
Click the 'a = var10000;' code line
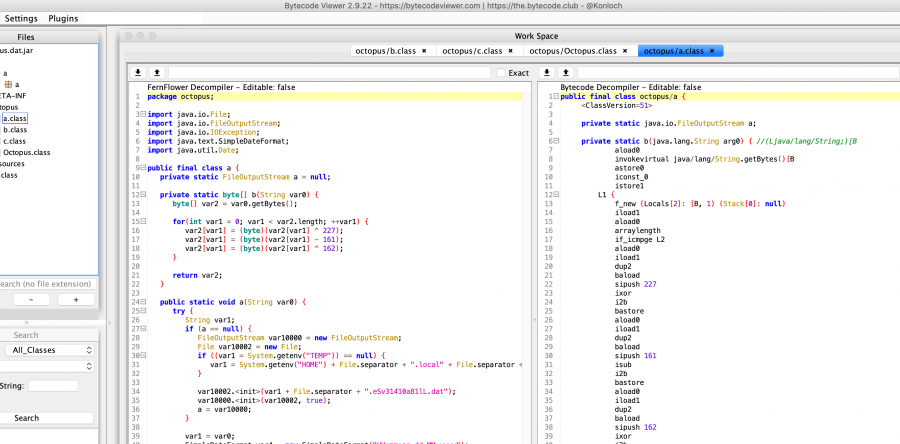pyautogui.click(x=224, y=409)
